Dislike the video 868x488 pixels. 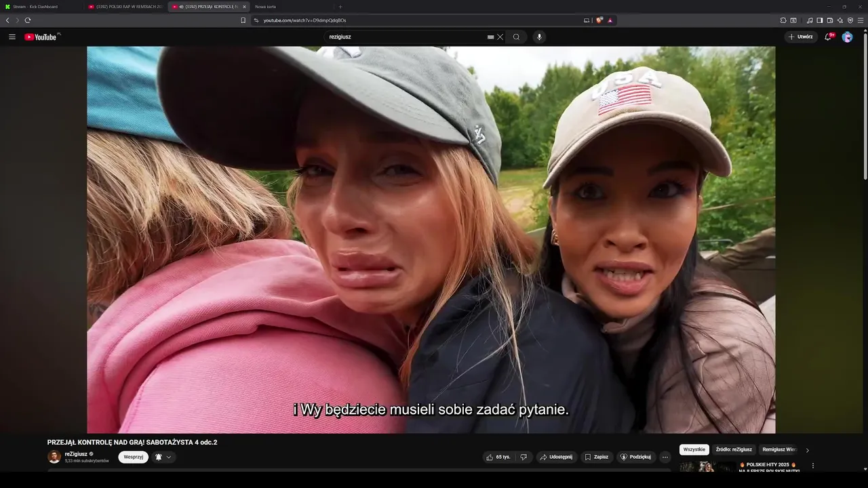coord(524,457)
